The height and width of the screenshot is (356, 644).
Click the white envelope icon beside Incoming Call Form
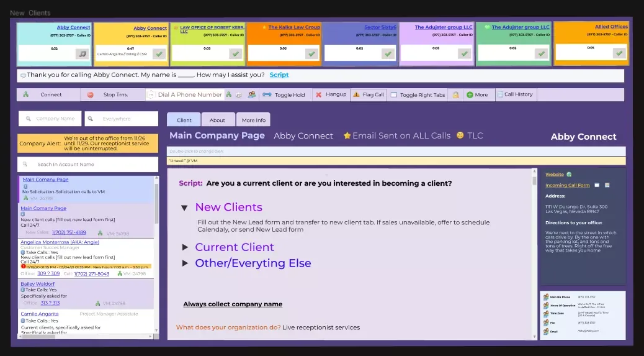pos(597,185)
